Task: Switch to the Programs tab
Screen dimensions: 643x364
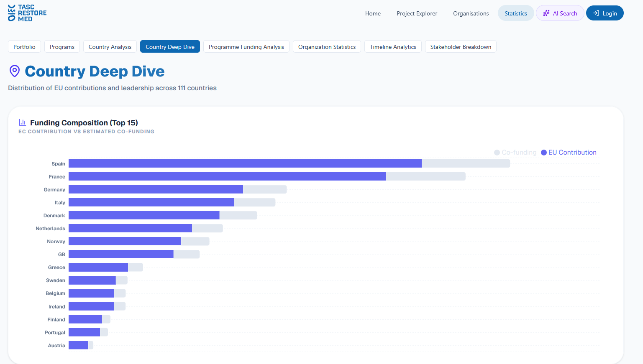Action: tap(62, 47)
